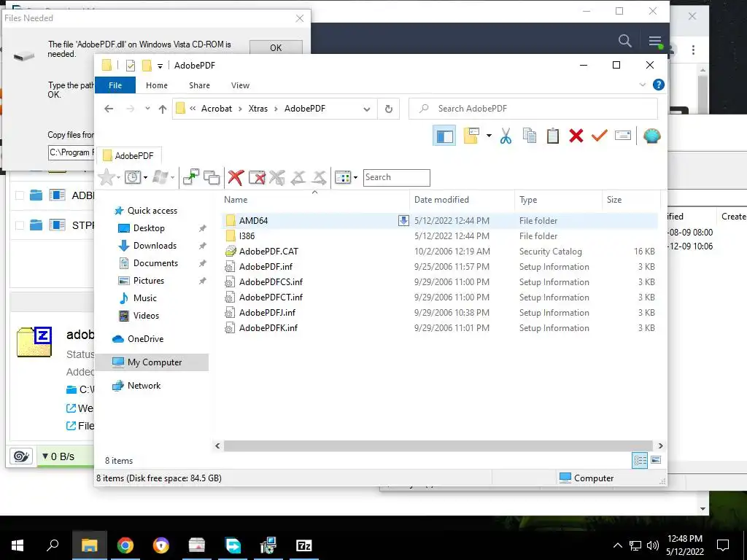
Task: Open Classic Shell settings shell icon
Action: click(651, 136)
